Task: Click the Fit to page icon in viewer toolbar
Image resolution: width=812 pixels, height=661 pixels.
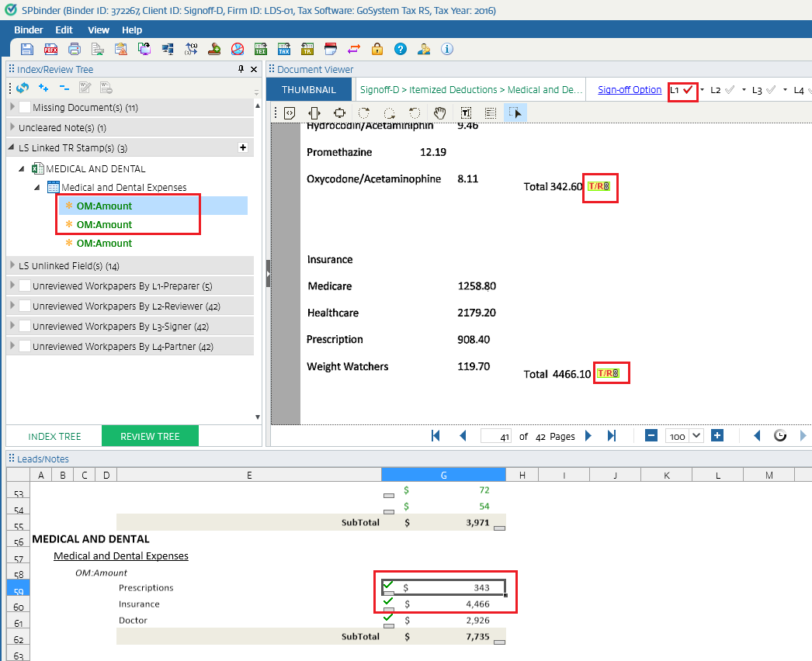Action: 339,112
